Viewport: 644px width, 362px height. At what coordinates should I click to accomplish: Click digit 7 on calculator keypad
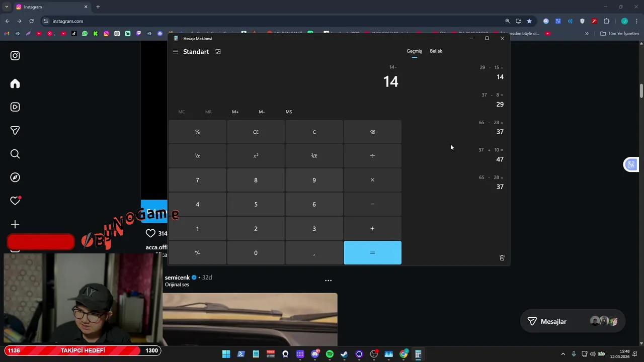point(197,180)
